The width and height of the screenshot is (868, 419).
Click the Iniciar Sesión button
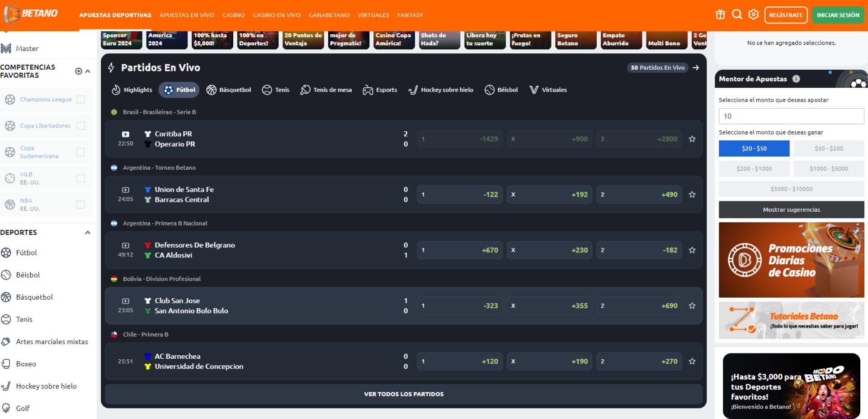point(838,15)
